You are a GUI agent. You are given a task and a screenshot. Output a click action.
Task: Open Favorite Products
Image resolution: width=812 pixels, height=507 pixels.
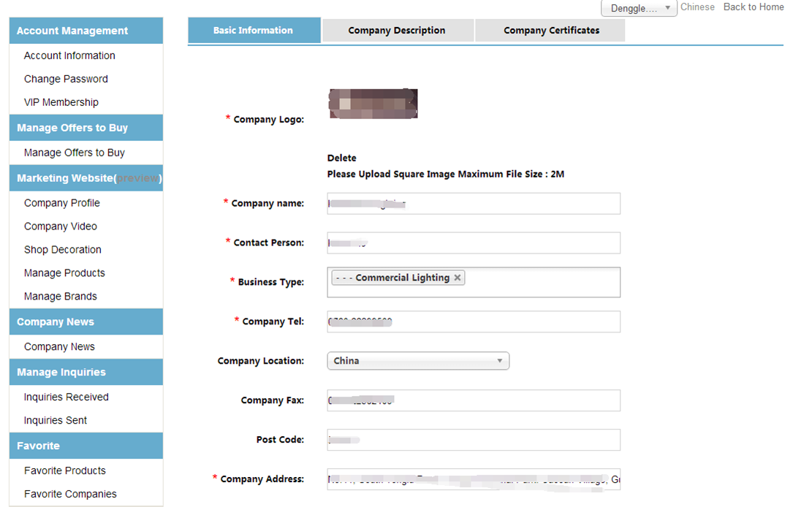(x=65, y=470)
